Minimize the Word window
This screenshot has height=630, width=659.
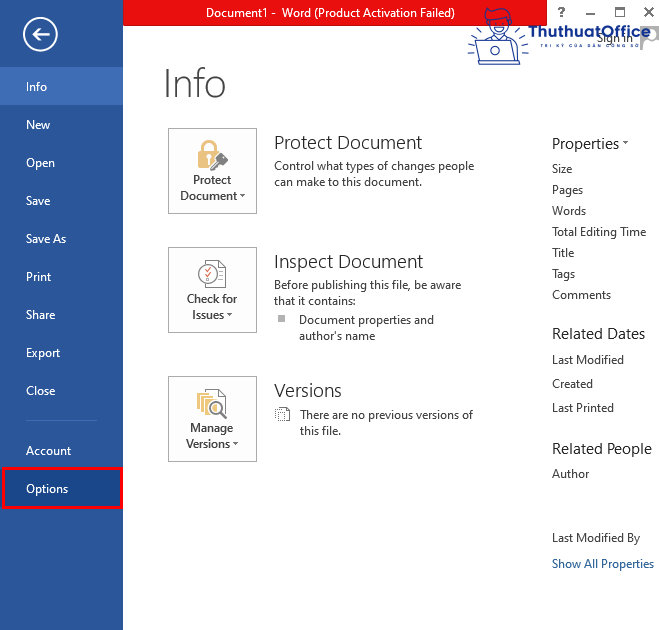point(589,12)
